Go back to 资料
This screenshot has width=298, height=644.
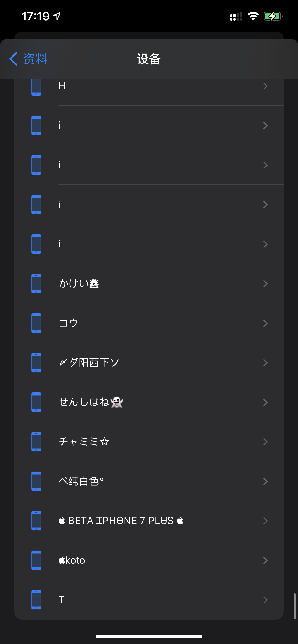pyautogui.click(x=35, y=59)
